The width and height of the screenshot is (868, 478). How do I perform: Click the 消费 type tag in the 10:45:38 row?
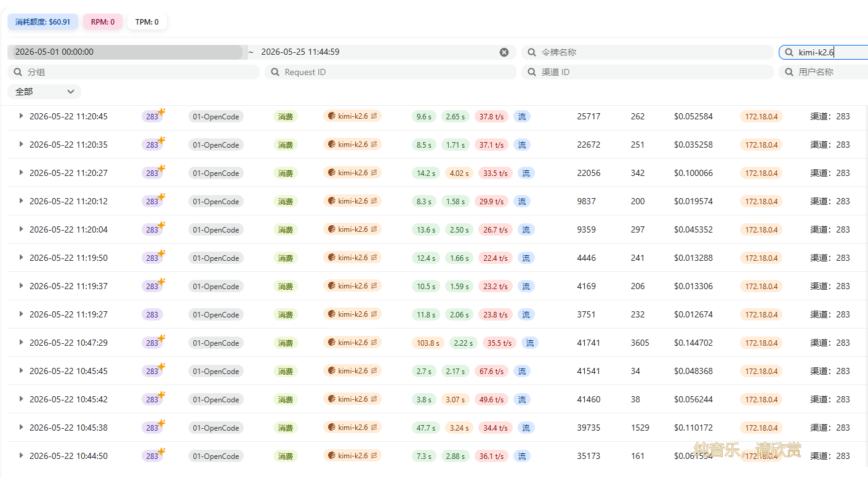[285, 428]
